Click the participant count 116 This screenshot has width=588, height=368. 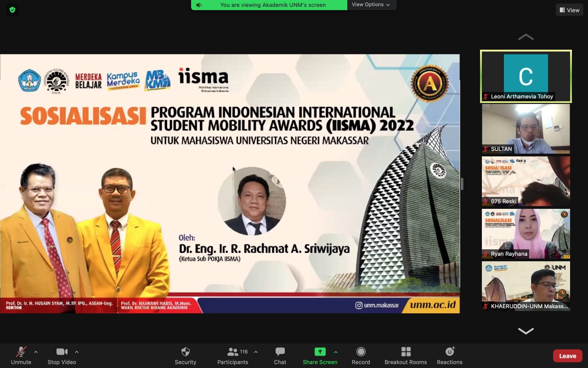(x=244, y=352)
